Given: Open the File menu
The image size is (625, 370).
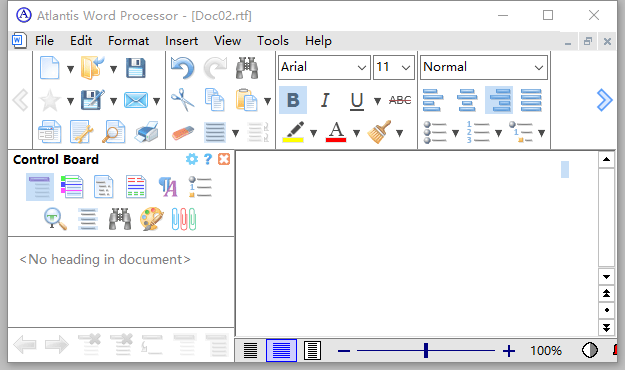Looking at the screenshot, I should click(x=44, y=41).
